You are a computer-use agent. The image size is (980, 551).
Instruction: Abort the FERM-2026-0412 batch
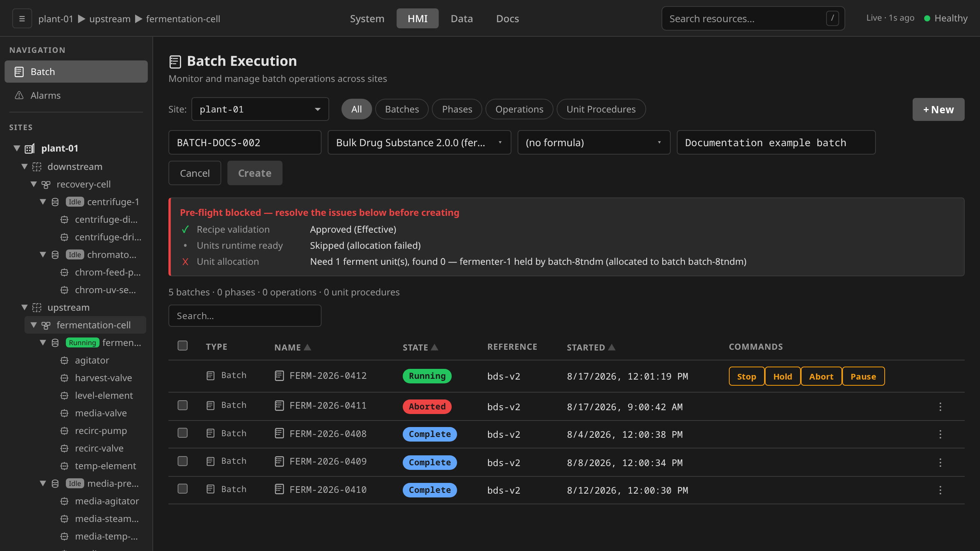pos(821,376)
